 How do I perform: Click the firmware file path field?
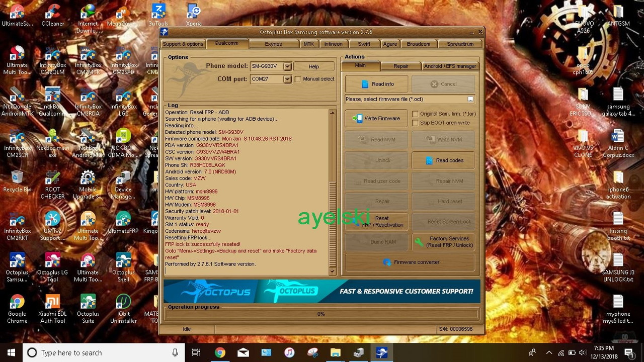[406, 99]
